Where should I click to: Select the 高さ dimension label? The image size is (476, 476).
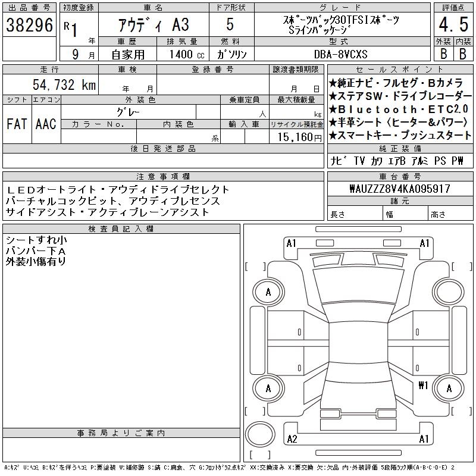click(x=438, y=215)
